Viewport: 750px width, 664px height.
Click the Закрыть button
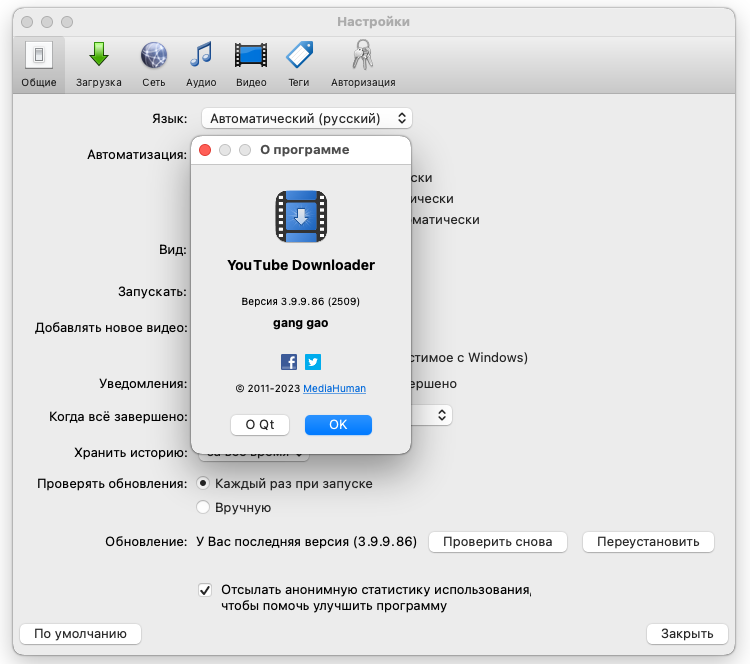click(x=687, y=634)
